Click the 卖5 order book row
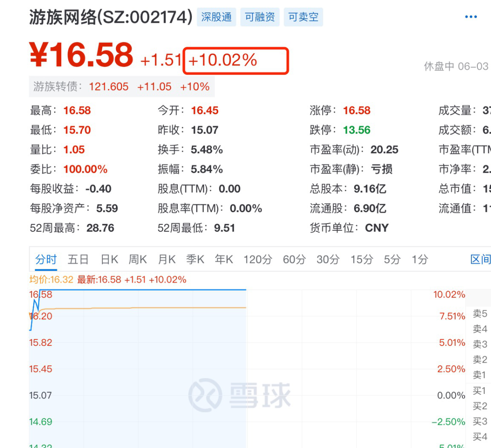Viewport: 491px width, 448px height. pos(480,314)
